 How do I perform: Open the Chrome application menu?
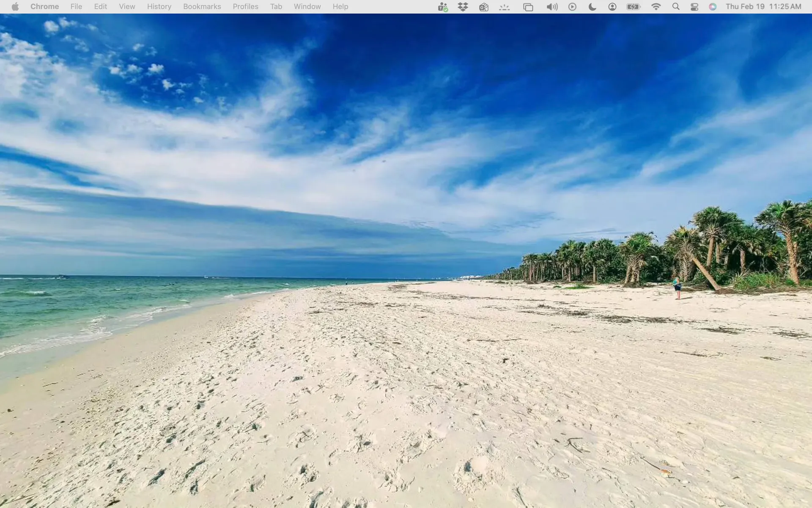tap(44, 7)
